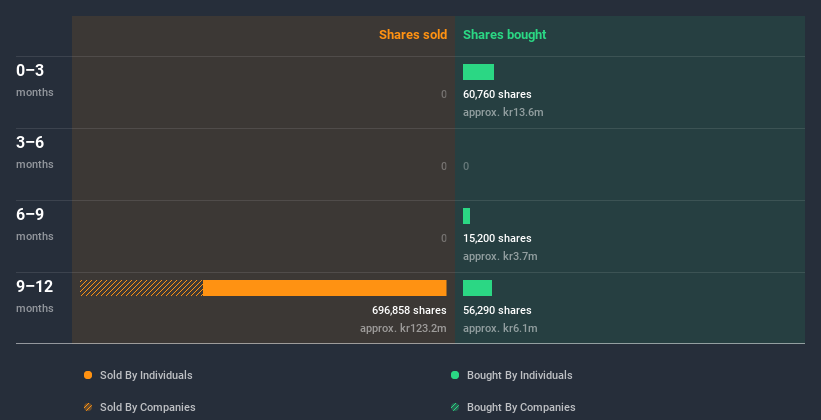The height and width of the screenshot is (420, 821).
Task: Click the 60,760 shares value
Action: [497, 94]
